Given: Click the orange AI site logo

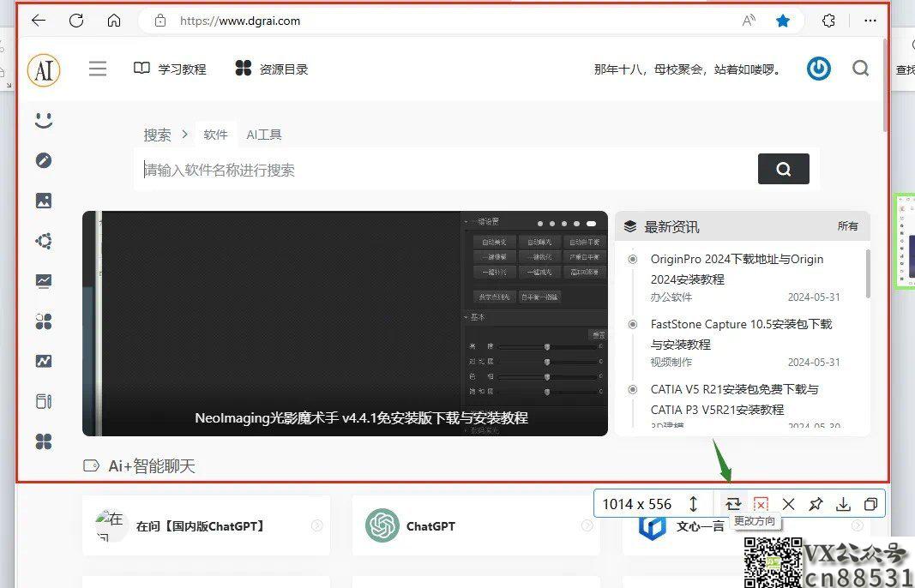Looking at the screenshot, I should 44,70.
